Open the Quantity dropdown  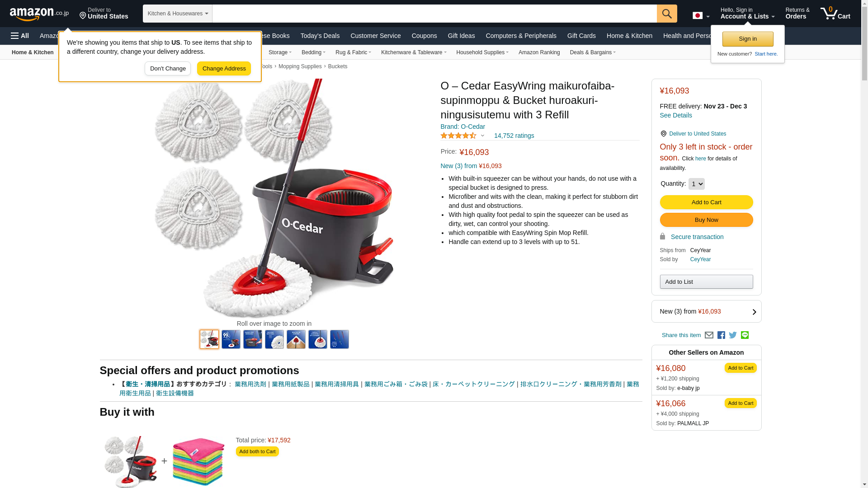tap(696, 184)
